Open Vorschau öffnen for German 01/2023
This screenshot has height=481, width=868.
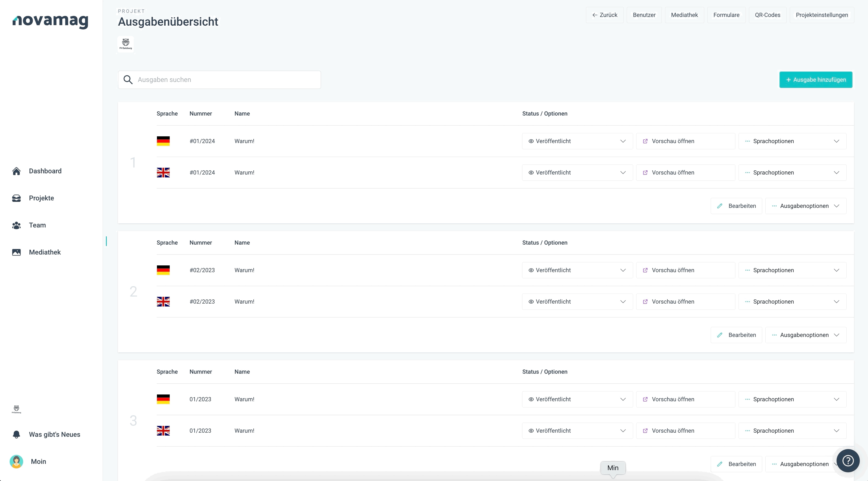[x=686, y=399]
